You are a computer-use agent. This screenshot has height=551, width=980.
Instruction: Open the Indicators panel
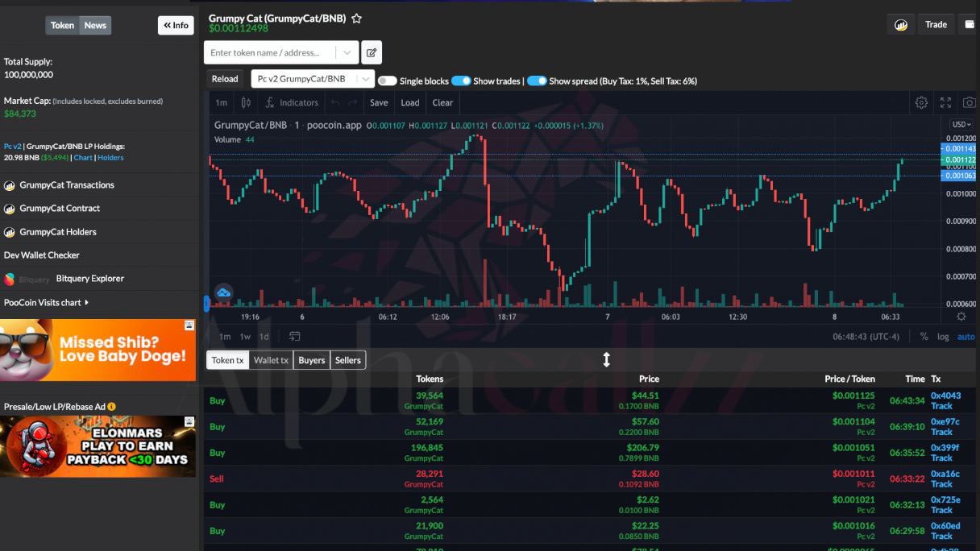[x=292, y=102]
